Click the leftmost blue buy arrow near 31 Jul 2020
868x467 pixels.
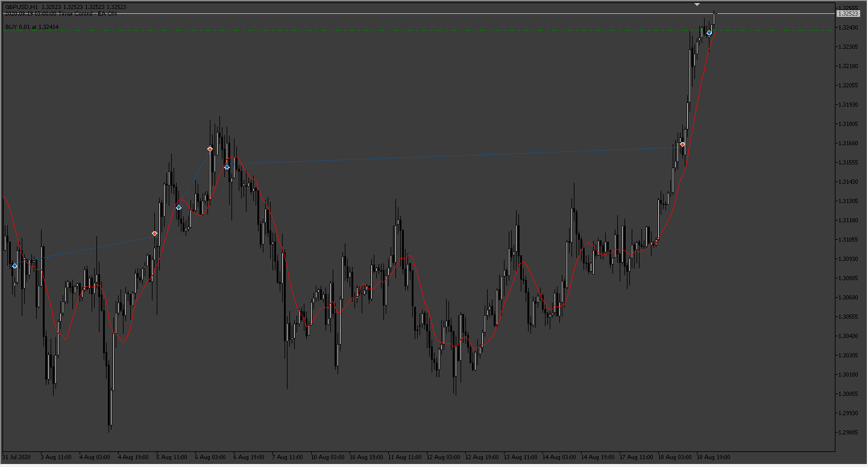(x=14, y=265)
